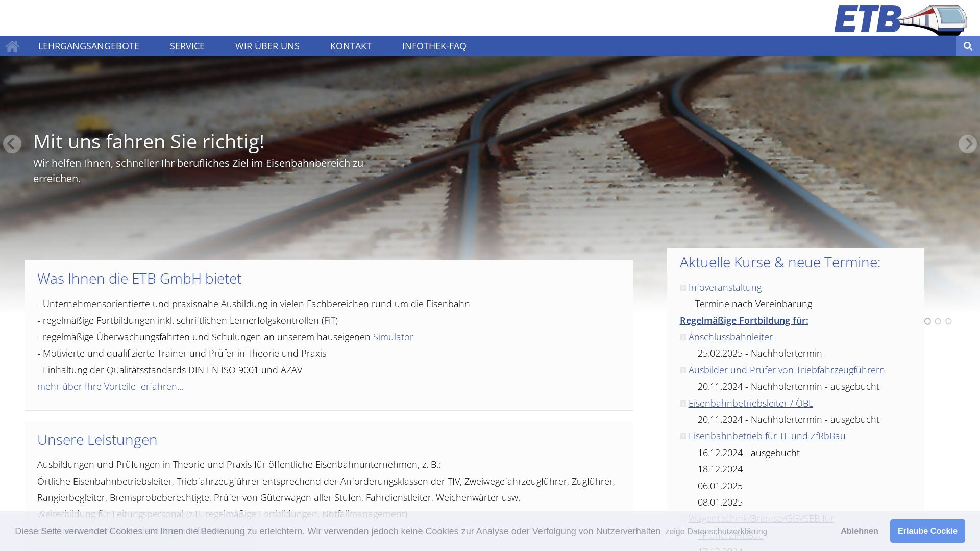
Task: Click the '16.12.2024 - ausgebucht' date entry
Action: (748, 453)
